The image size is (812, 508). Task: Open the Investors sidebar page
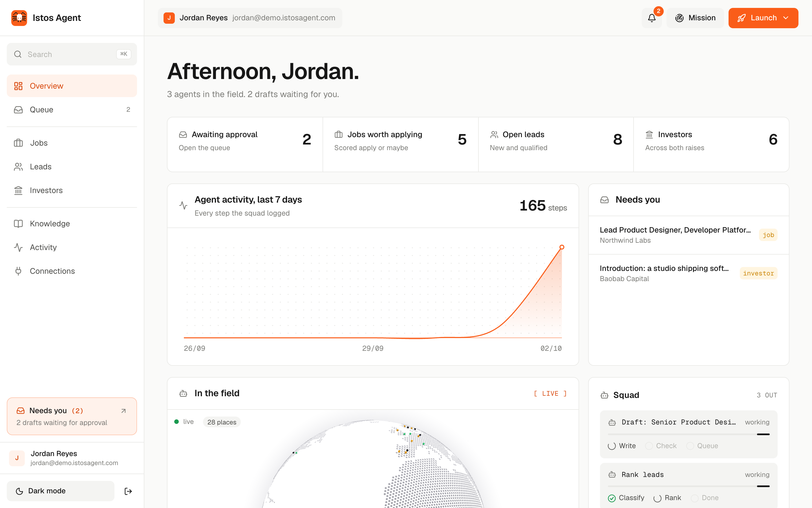(x=72, y=190)
